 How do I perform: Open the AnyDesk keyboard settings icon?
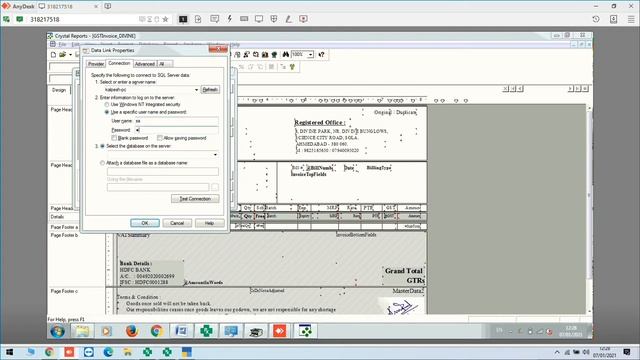tap(244, 19)
